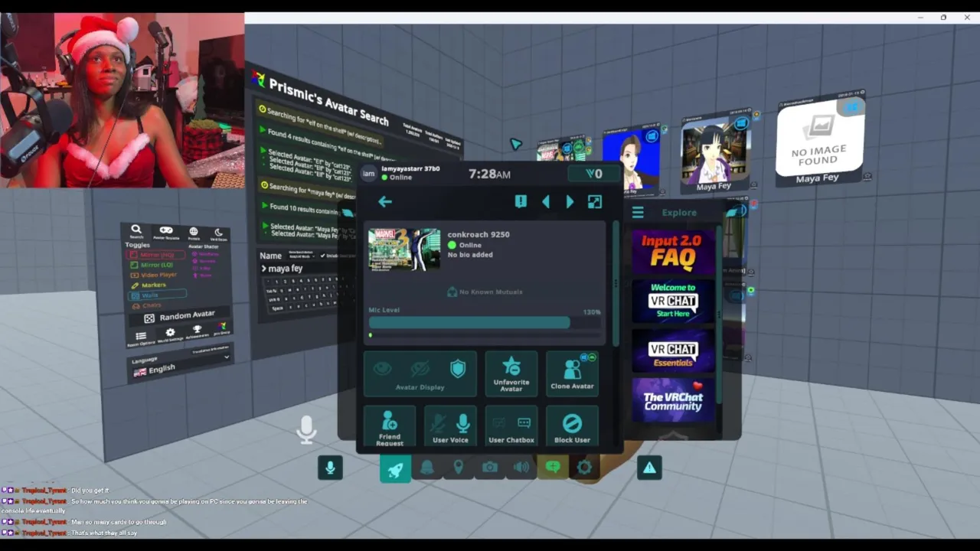Open the rocket Launch Pad tab
980x551 pixels.
point(395,468)
